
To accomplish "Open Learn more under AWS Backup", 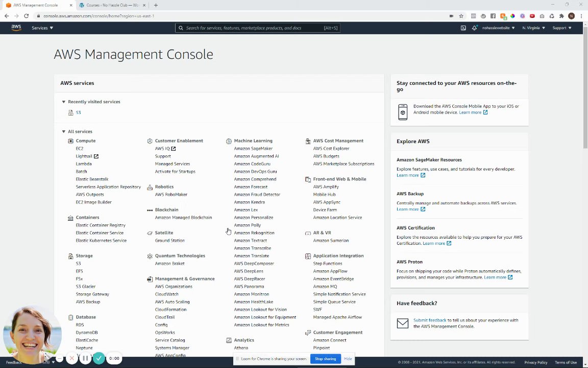I will tap(410, 209).
